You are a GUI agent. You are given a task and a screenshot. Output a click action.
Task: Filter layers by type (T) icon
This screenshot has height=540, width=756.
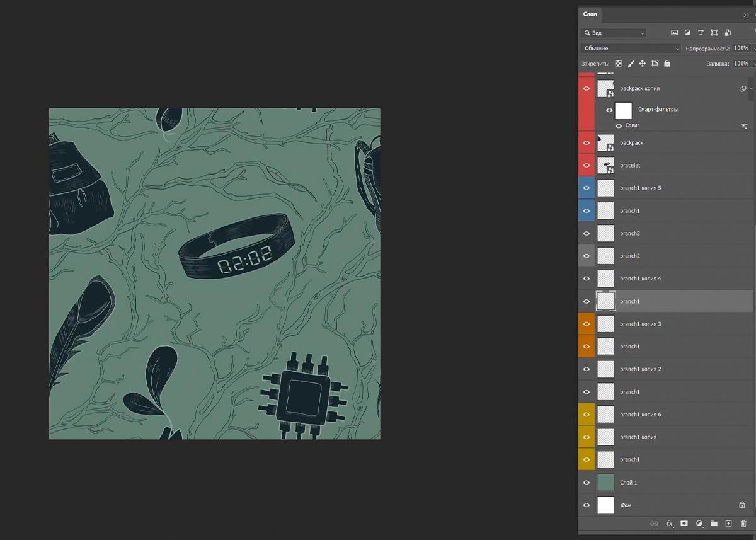[x=701, y=33]
